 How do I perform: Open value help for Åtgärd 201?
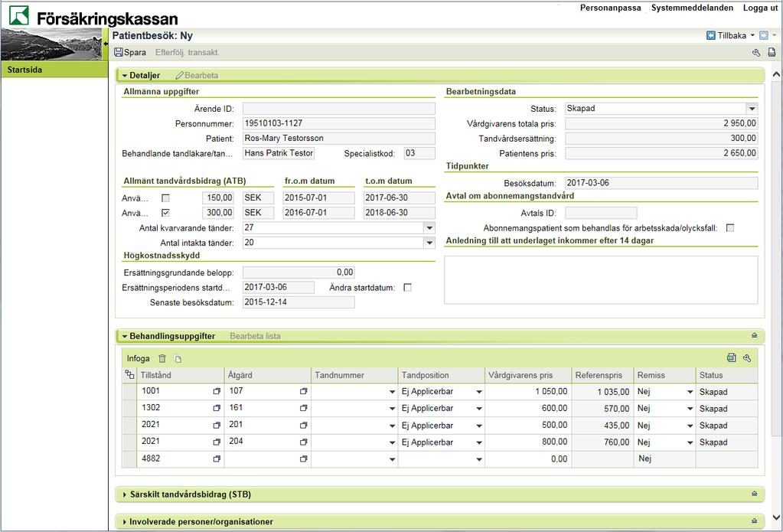[304, 426]
